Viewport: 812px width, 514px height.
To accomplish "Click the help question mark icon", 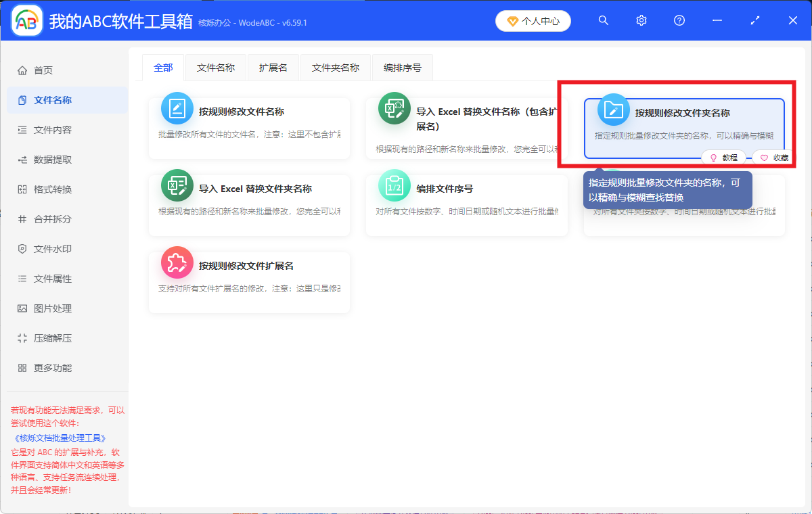I will click(679, 20).
